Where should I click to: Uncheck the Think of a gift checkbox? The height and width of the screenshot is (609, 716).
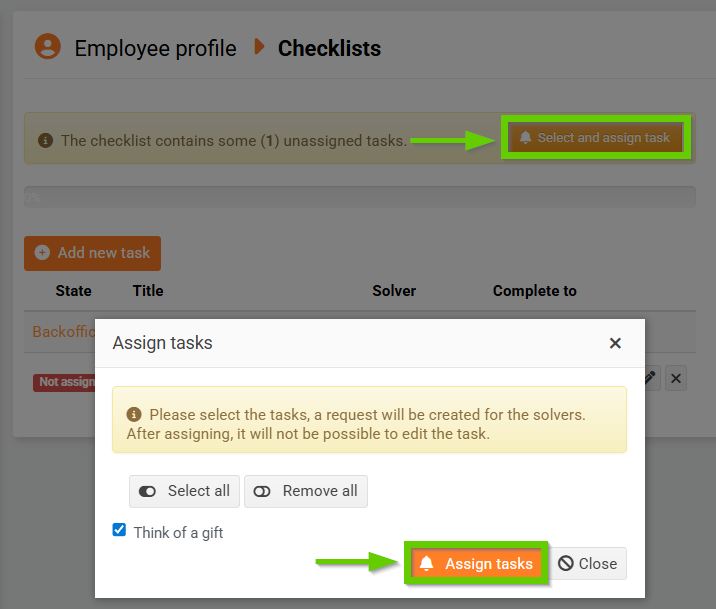click(119, 530)
